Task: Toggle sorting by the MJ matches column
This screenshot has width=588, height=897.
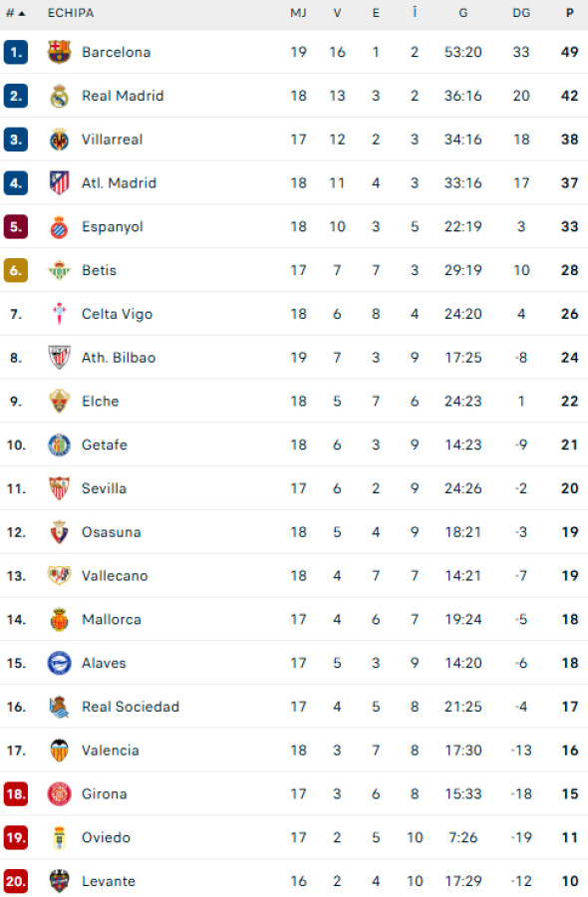Action: click(298, 14)
